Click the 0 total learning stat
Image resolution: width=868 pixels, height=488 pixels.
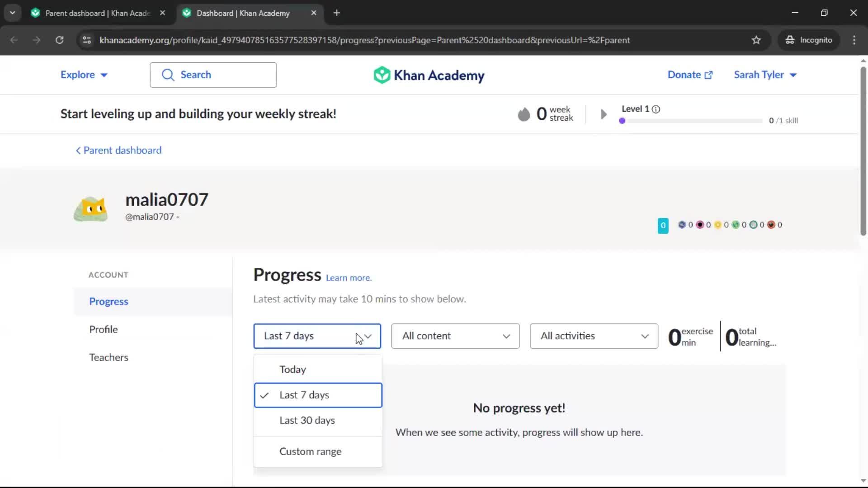[x=751, y=337]
